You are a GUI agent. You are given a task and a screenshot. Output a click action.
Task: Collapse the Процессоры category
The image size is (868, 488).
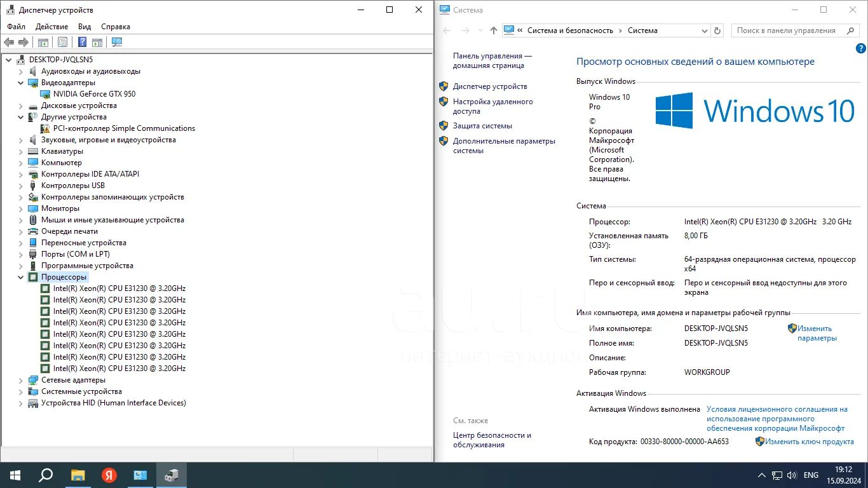21,277
